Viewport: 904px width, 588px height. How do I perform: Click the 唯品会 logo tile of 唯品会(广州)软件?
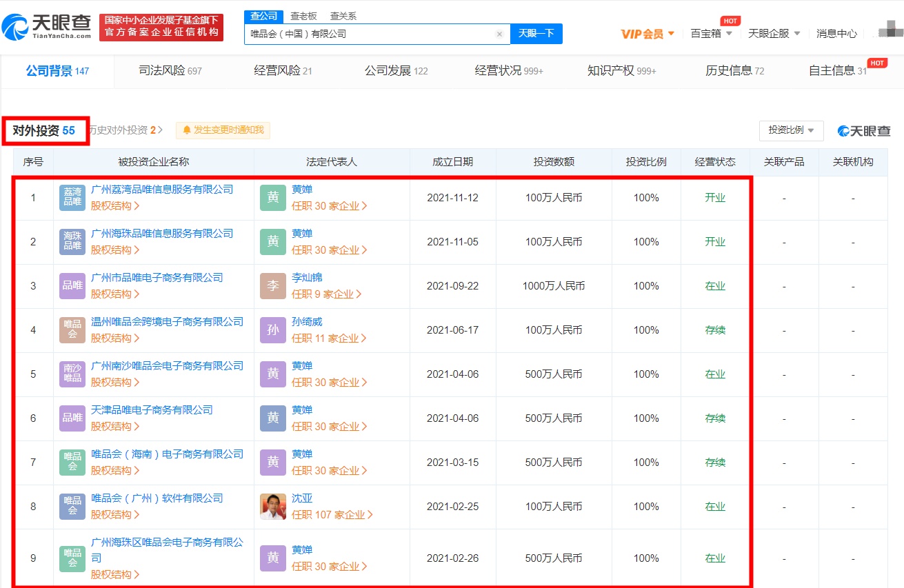pyautogui.click(x=72, y=507)
